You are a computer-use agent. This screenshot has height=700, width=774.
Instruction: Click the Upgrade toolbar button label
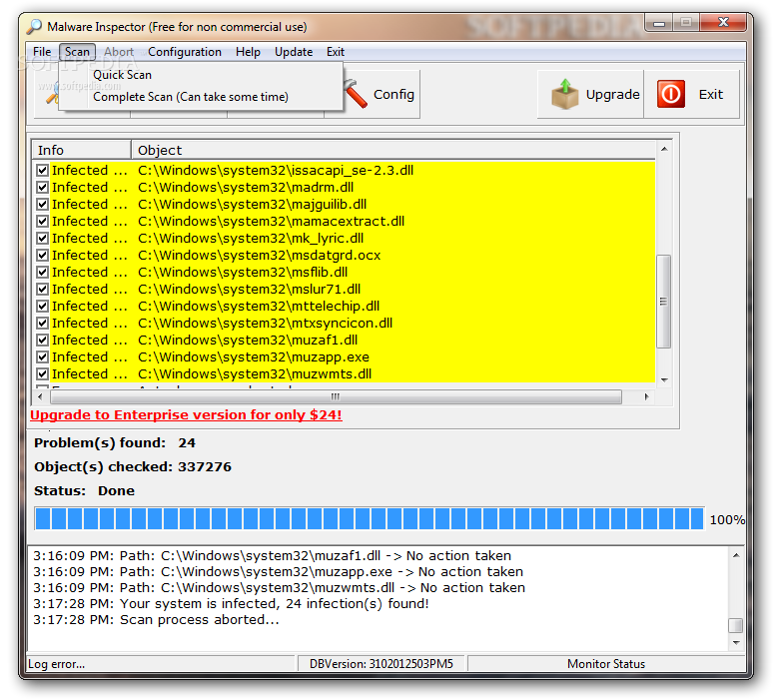pos(612,94)
